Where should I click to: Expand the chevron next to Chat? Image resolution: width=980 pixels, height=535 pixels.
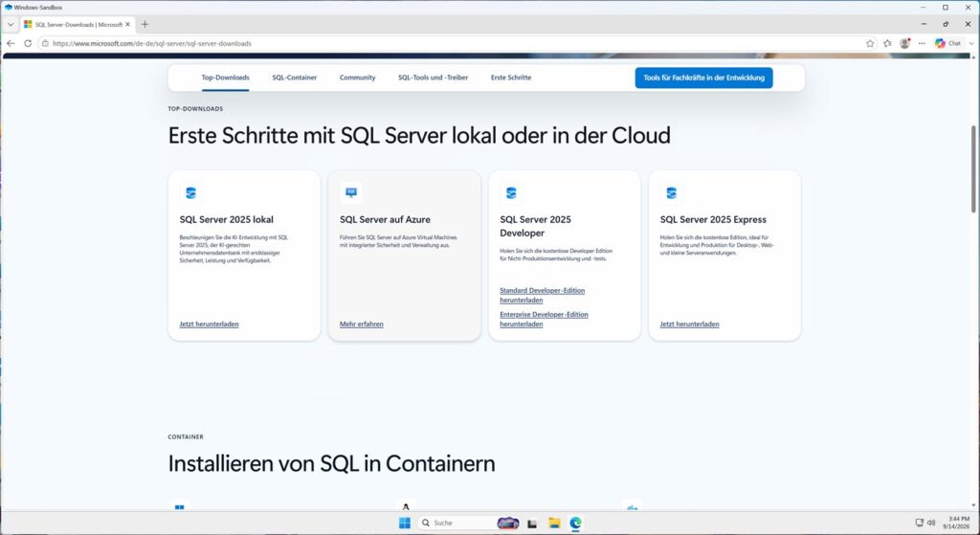pyautogui.click(x=971, y=43)
